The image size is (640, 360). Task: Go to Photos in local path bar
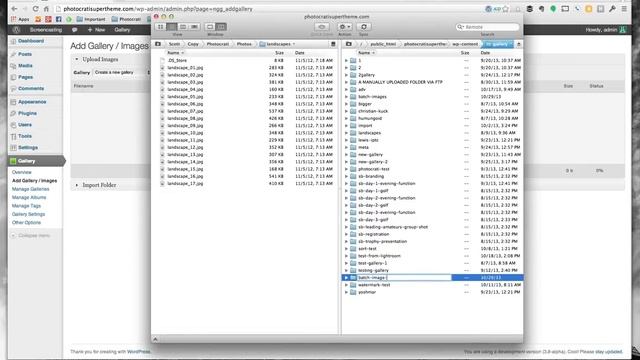244,44
